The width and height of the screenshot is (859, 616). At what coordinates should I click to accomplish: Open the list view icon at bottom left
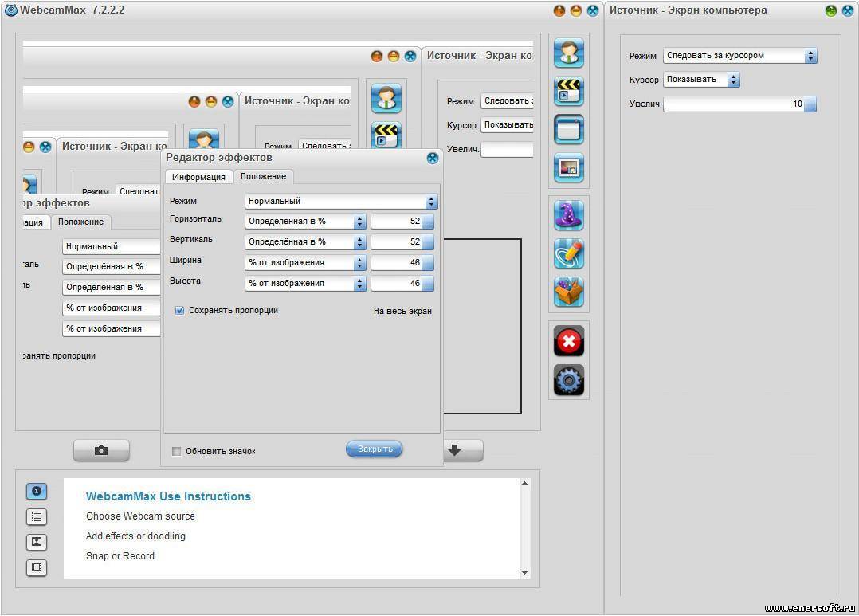click(37, 516)
